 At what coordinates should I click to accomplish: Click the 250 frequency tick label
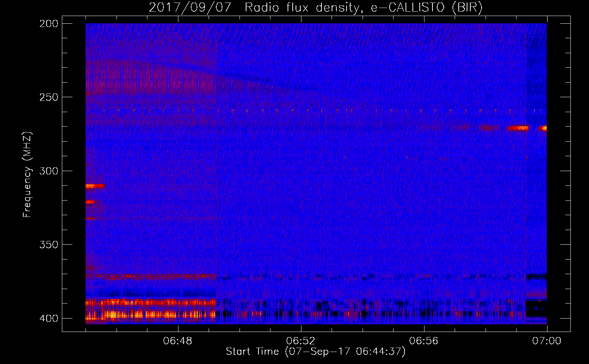[x=48, y=97]
